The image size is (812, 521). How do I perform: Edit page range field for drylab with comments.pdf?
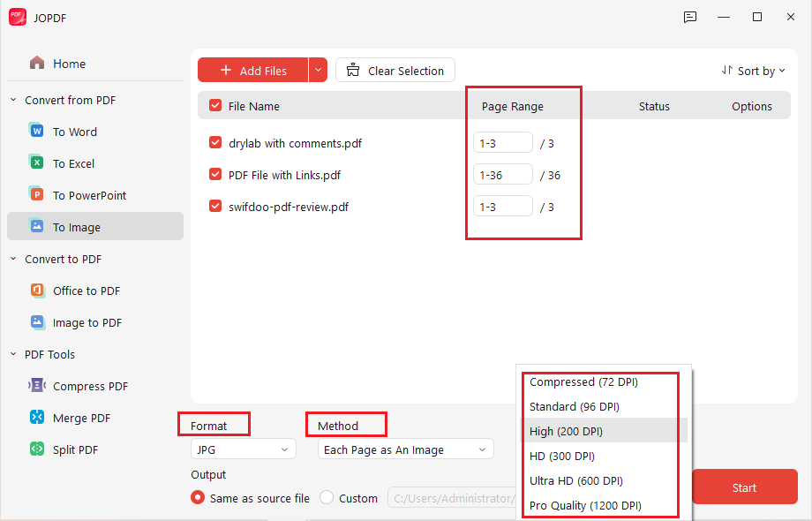503,143
